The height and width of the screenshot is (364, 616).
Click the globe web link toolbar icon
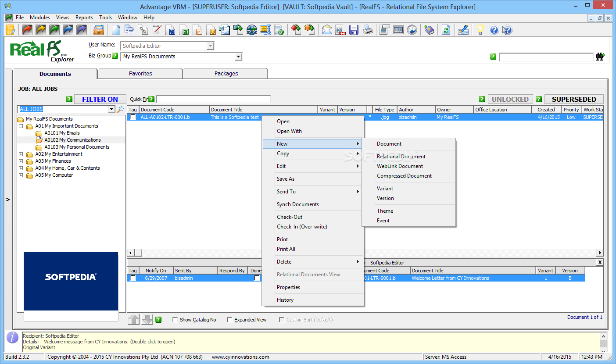coord(252,30)
